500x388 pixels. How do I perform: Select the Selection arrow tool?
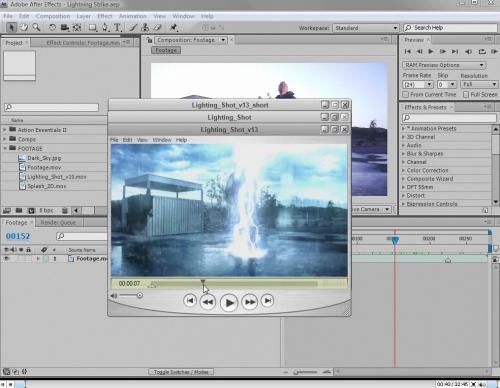[x=11, y=27]
